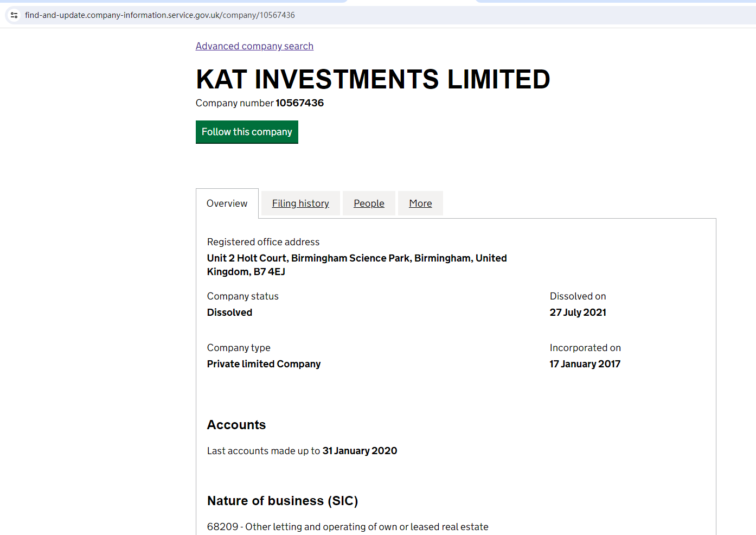
Task: Click the last accounts date 31 January 2020
Action: (360, 451)
